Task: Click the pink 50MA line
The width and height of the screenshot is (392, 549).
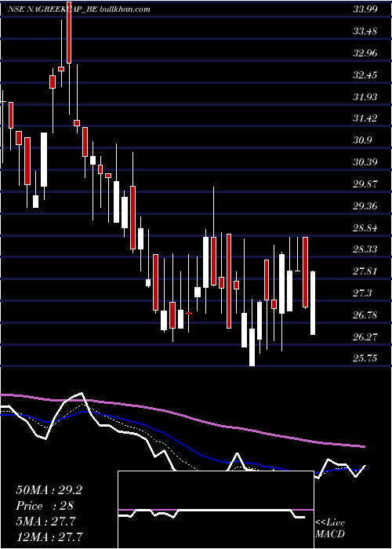Action: click(x=182, y=414)
